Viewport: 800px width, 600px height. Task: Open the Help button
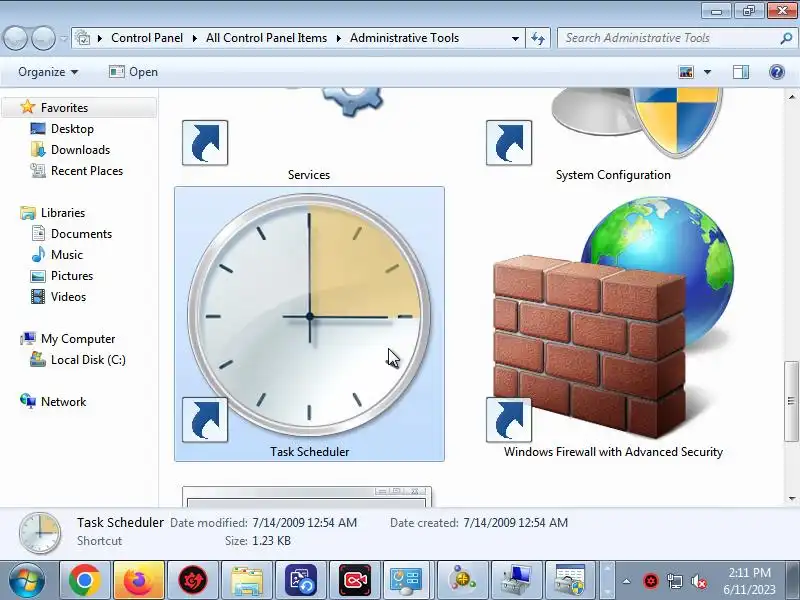pos(777,72)
